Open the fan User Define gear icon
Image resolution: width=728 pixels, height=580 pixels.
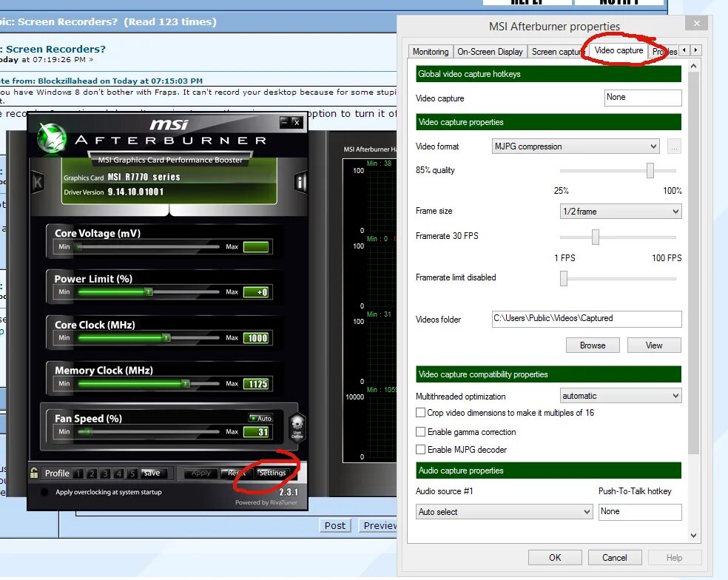[x=297, y=426]
